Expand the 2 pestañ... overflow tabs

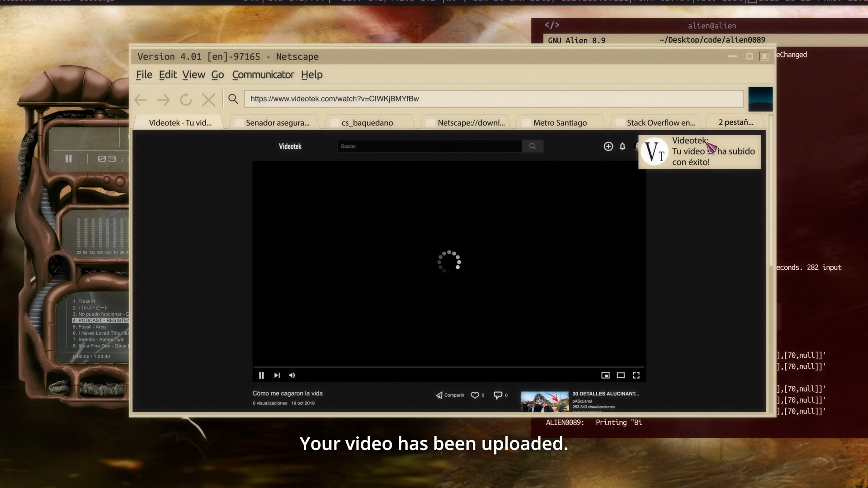pyautogui.click(x=736, y=122)
